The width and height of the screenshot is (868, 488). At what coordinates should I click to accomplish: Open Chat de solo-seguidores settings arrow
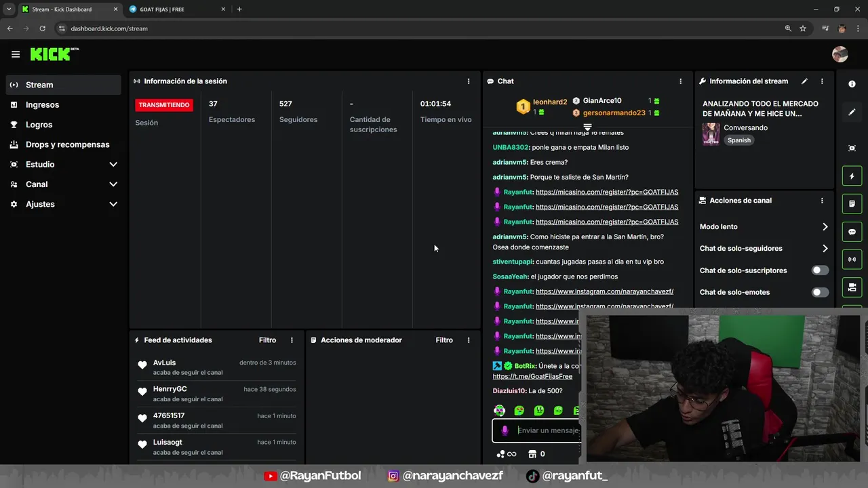point(825,249)
